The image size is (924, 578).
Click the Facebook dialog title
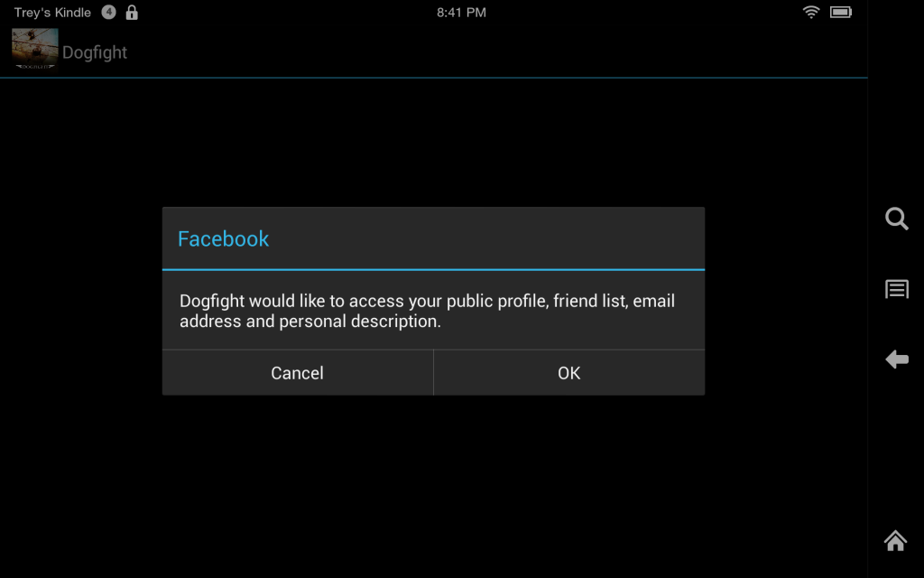[x=224, y=238]
